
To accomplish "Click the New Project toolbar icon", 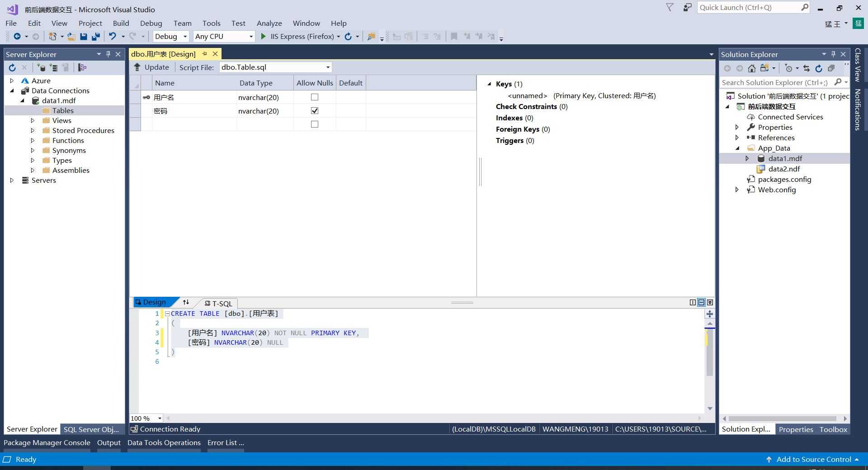I will 53,37.
